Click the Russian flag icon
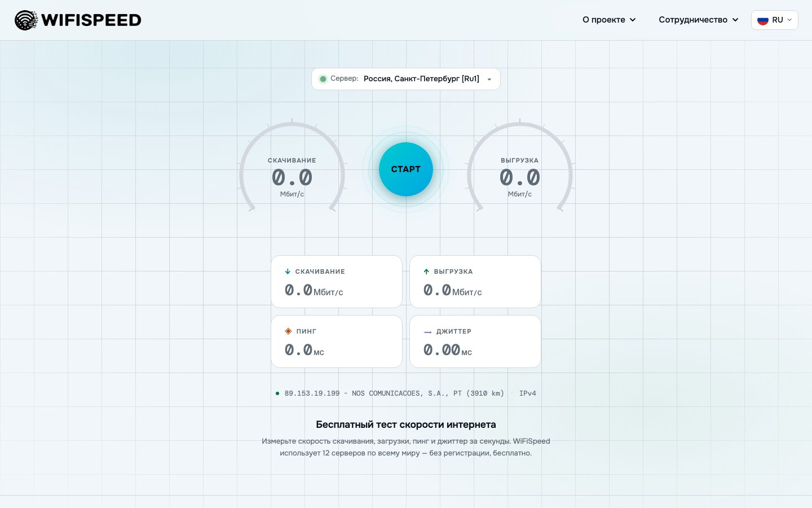Image resolution: width=812 pixels, height=508 pixels. [763, 20]
